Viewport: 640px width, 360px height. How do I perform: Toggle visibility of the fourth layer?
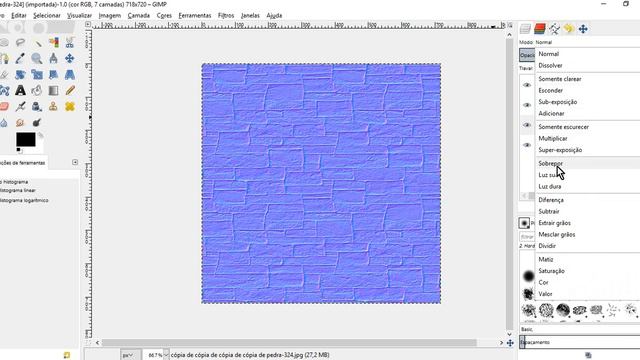pyautogui.click(x=527, y=145)
